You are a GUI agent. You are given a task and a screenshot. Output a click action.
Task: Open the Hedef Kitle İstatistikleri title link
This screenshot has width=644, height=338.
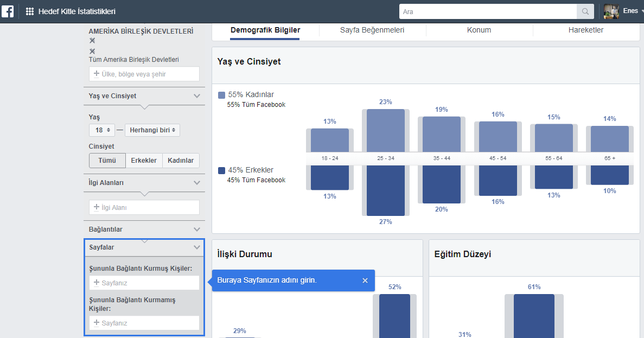(77, 10)
